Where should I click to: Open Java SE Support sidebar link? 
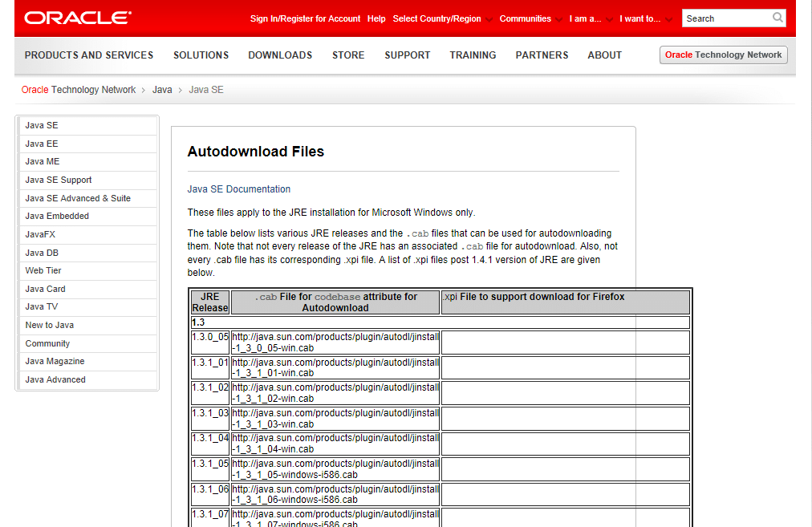point(87,180)
